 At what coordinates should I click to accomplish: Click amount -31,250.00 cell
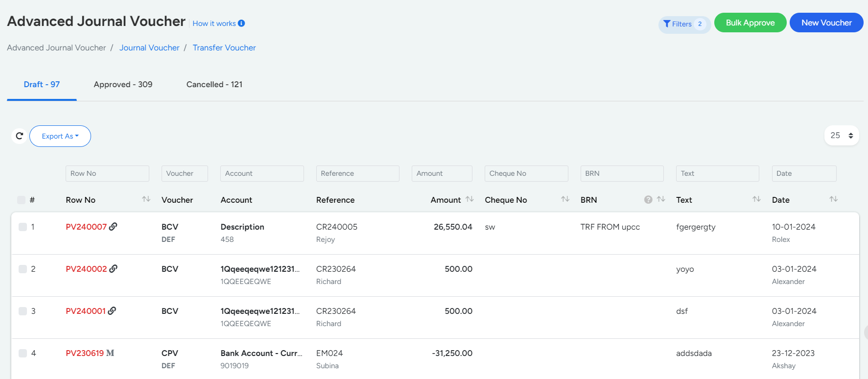pyautogui.click(x=452, y=353)
